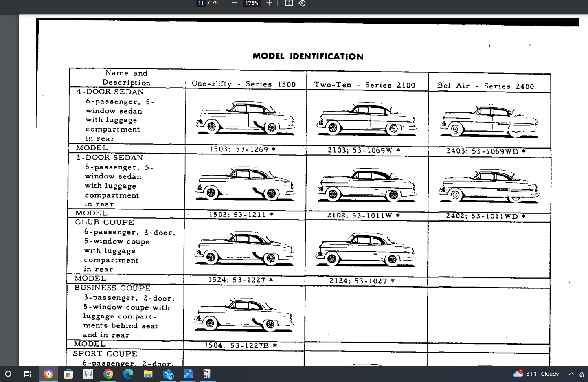The width and height of the screenshot is (588, 382).
Task: Click the '4-DOOR SEDAN' row title
Action: [x=110, y=92]
